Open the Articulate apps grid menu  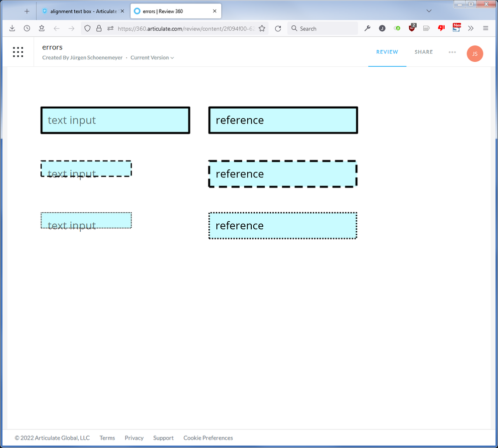18,52
